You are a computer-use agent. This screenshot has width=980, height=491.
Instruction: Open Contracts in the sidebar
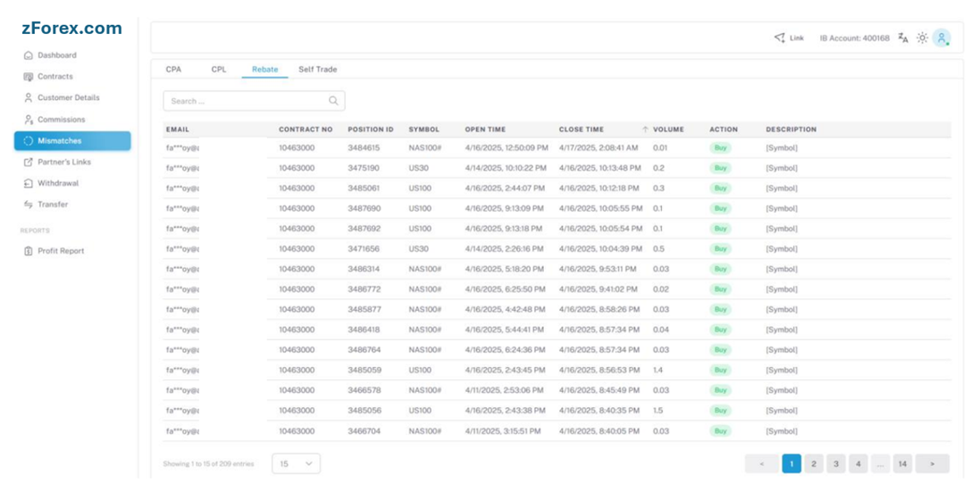click(55, 76)
